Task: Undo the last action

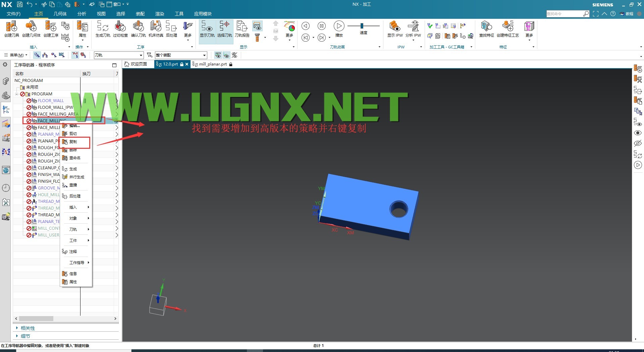Action: click(x=30, y=4)
